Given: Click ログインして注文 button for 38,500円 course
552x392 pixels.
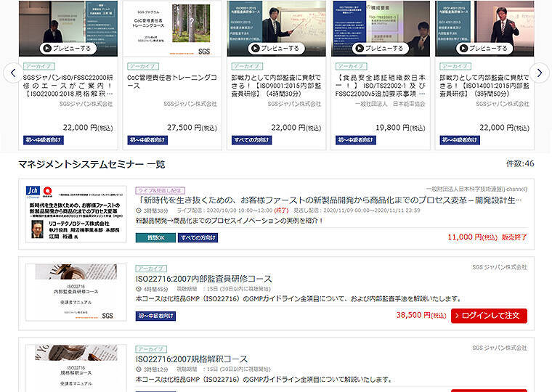Looking at the screenshot, I should tap(489, 316).
